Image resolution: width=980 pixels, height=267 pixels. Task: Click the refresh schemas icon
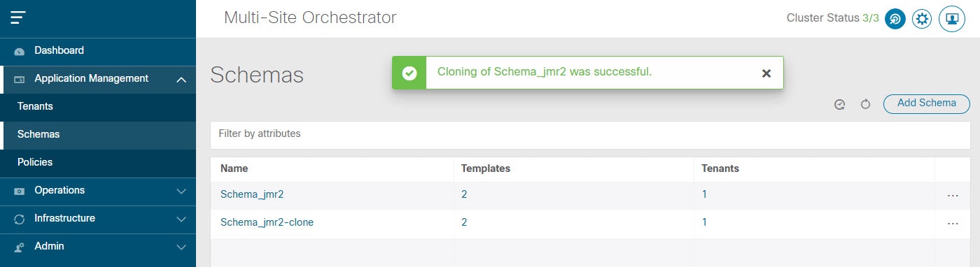coord(865,104)
